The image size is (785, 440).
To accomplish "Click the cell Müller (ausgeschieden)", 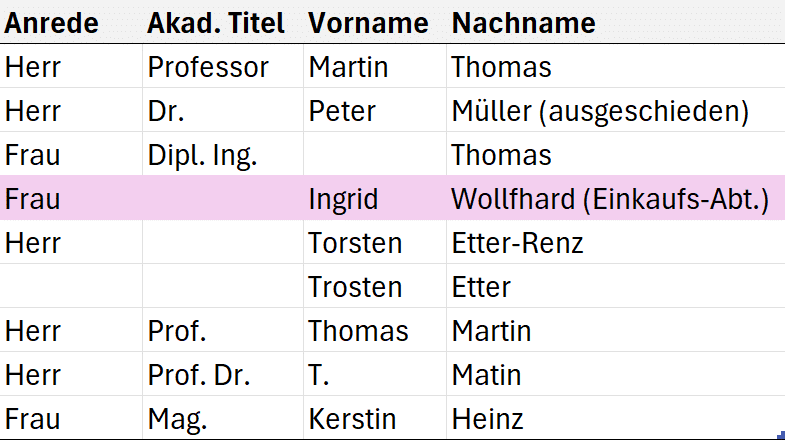I will coord(616,111).
